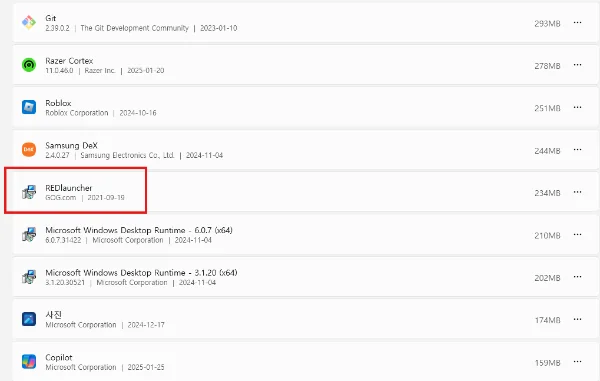Image resolution: width=600 pixels, height=381 pixels.
Task: Open more options for Razer Cortex
Action: [577, 65]
